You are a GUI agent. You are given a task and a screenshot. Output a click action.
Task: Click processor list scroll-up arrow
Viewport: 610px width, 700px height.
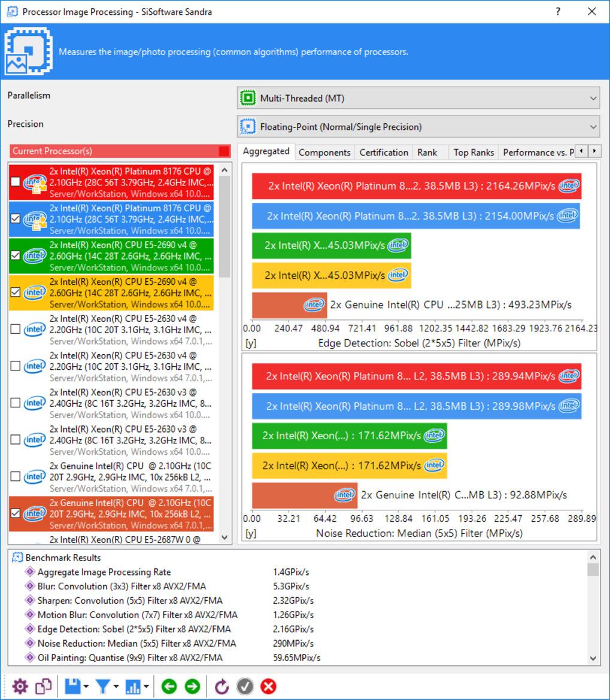[x=224, y=170]
